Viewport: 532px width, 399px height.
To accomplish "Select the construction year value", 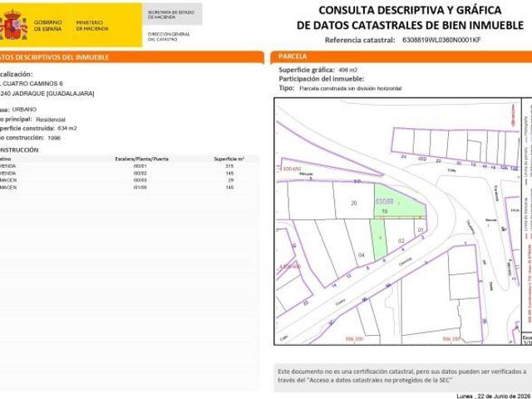I will pyautogui.click(x=54, y=138).
